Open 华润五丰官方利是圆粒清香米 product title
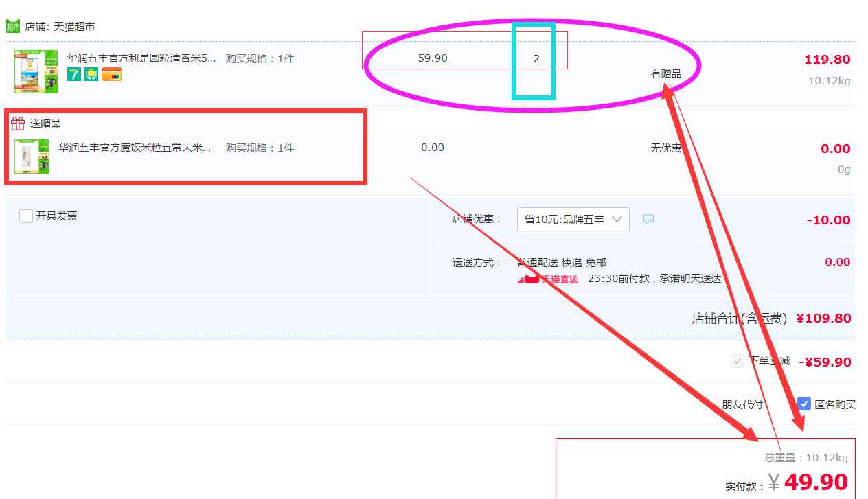Screen dimensions: 868x499 pyautogui.click(x=141, y=58)
